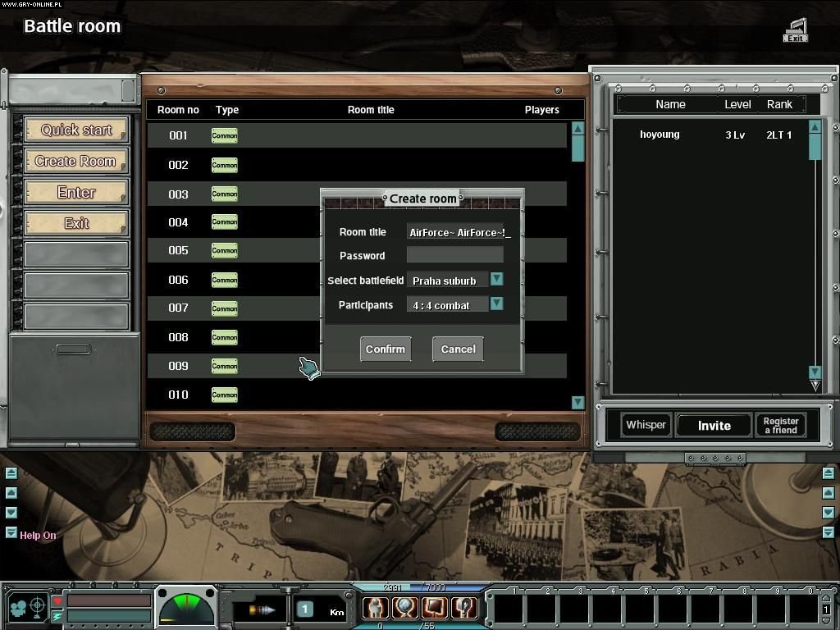Click the Password input field
Screen dimensions: 840x630
(454, 255)
